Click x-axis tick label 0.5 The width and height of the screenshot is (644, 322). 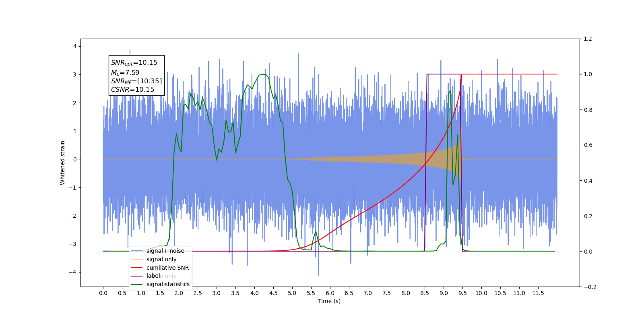(x=122, y=293)
